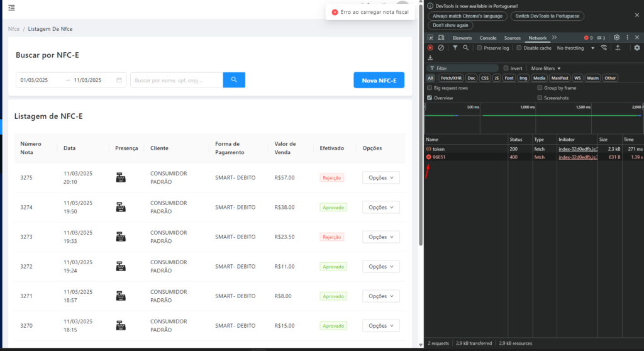The width and height of the screenshot is (644, 351).
Task: Activate the inspect element picker
Action: coord(430,38)
